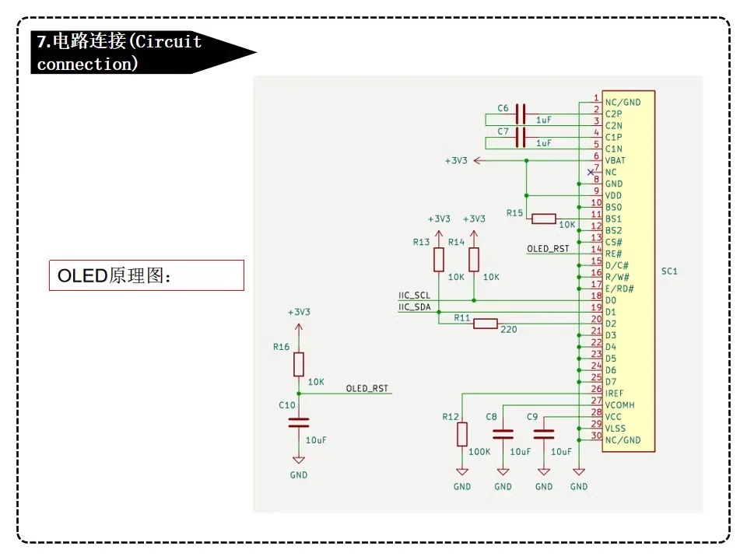Click the BS1 pin label
This screenshot has width=747, height=560.
click(x=613, y=219)
